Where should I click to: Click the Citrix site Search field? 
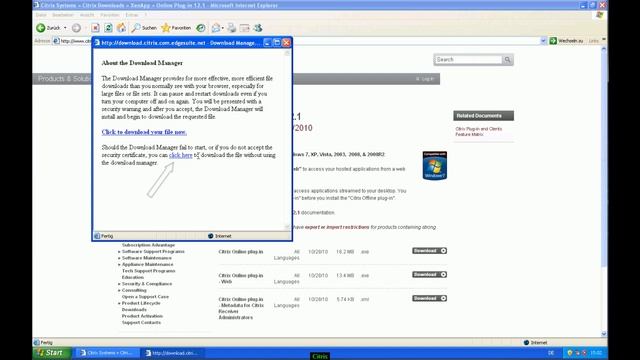(x=468, y=60)
